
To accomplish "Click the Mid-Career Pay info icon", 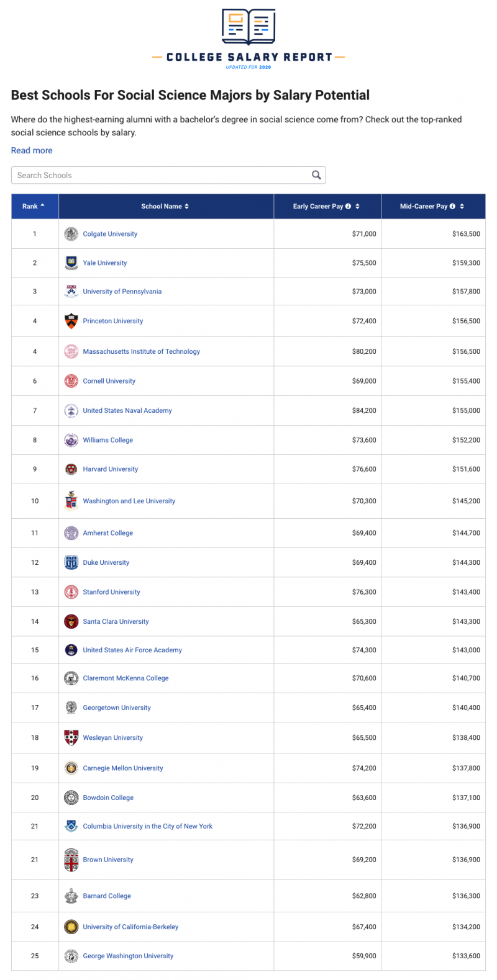I will tap(452, 206).
